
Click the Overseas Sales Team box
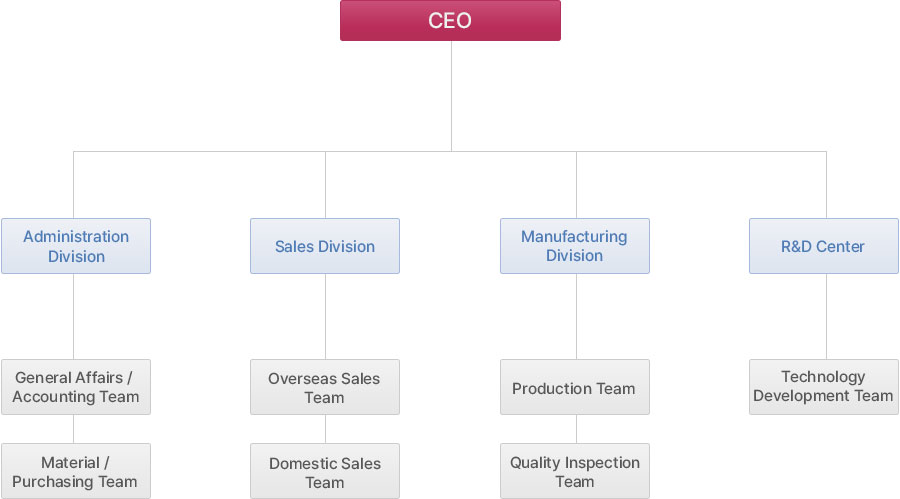[325, 387]
